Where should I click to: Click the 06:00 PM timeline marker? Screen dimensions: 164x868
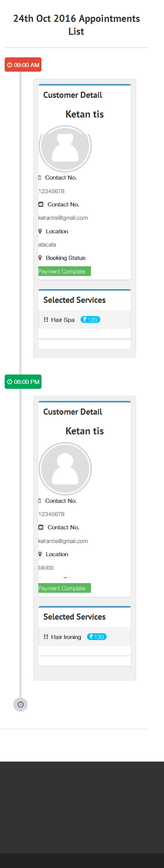point(23,382)
